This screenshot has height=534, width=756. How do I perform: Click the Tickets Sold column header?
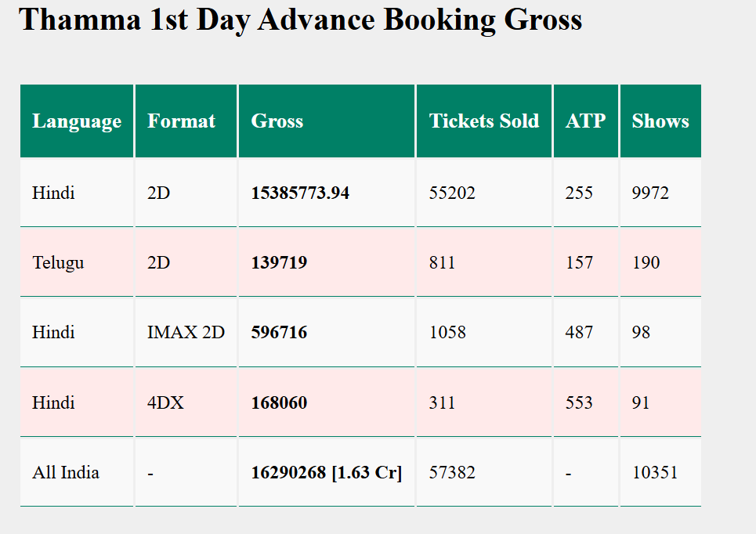pos(483,121)
